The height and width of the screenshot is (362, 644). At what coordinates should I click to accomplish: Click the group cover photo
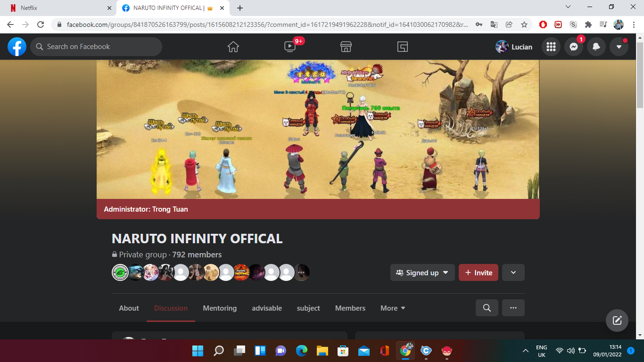[318, 129]
